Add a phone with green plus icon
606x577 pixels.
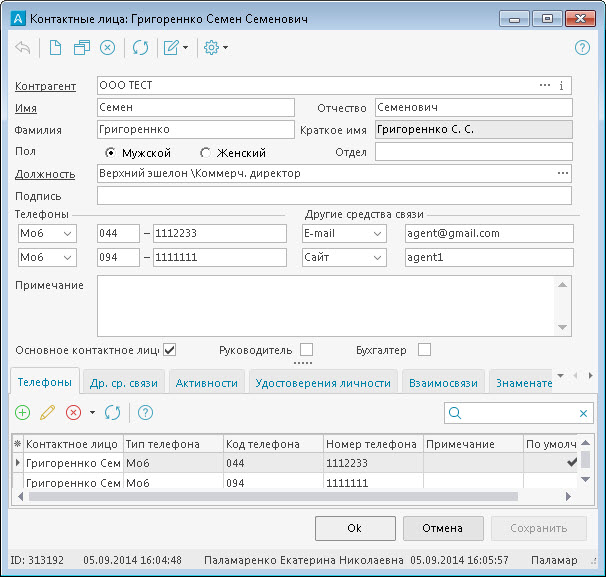(23, 412)
